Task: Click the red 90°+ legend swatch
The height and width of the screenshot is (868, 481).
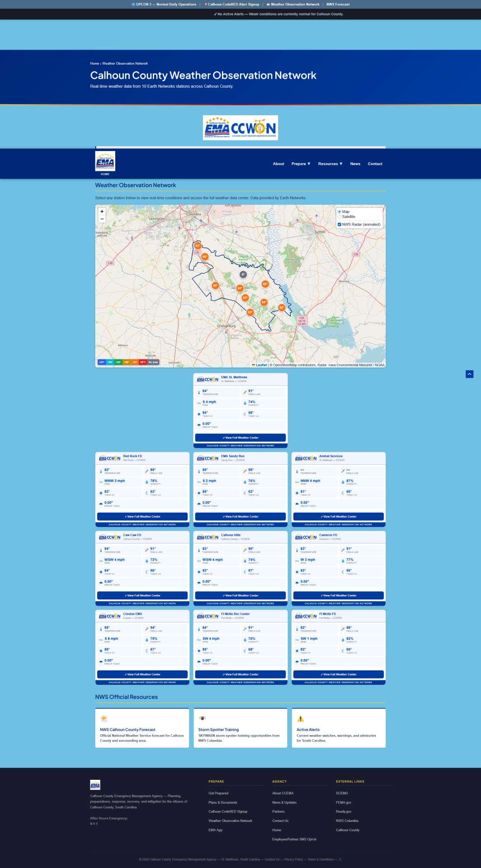Action: click(x=143, y=362)
